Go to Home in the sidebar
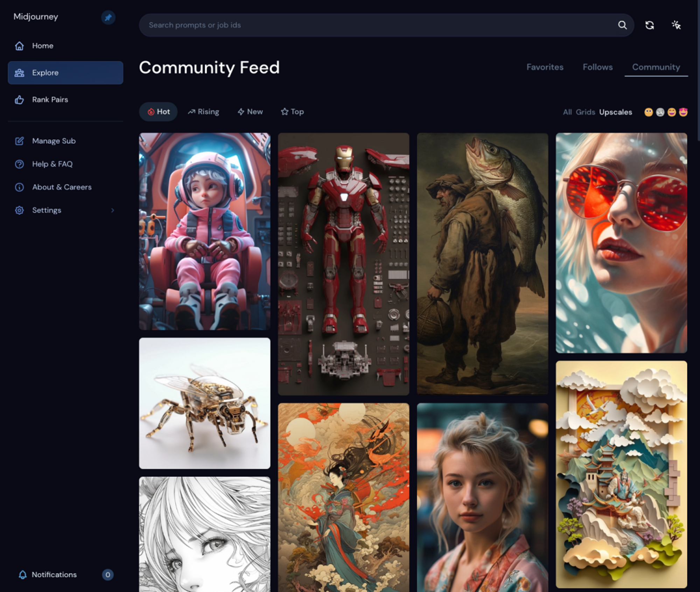This screenshot has height=592, width=700. pos(42,46)
